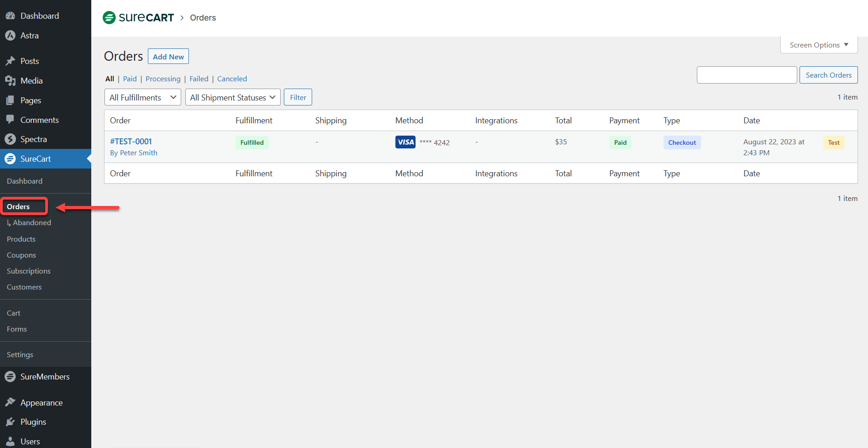This screenshot has height=448, width=868.
Task: Click the Search Orders button
Action: pos(828,75)
